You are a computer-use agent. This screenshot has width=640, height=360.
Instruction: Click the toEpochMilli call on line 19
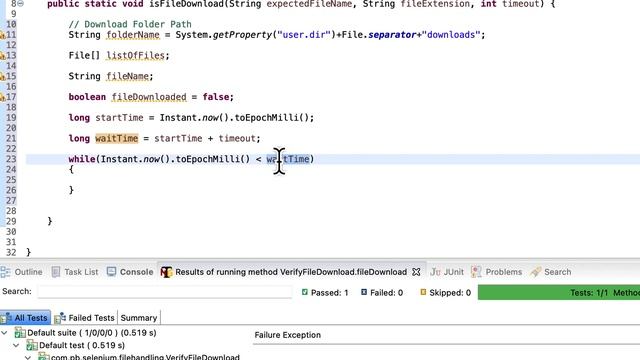[267, 118]
